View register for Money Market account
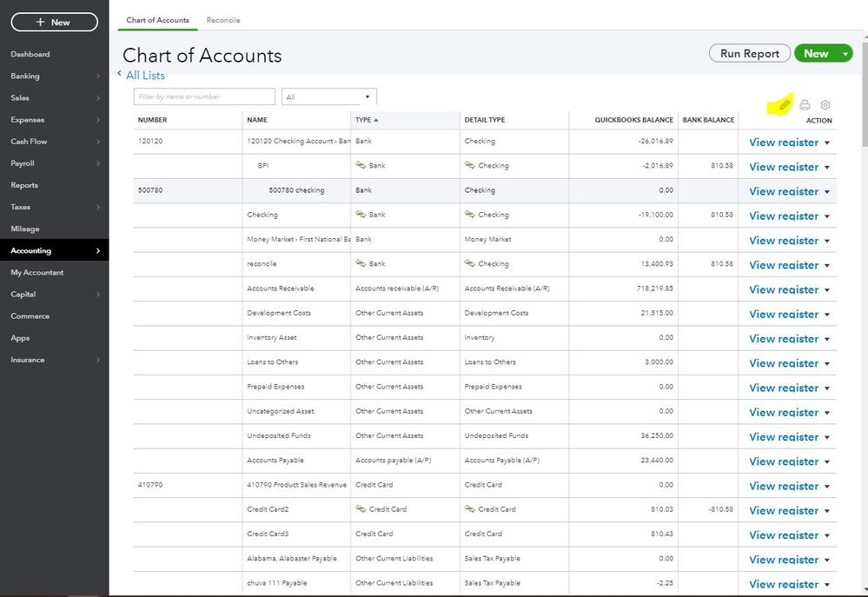This screenshot has width=868, height=597. [x=784, y=241]
